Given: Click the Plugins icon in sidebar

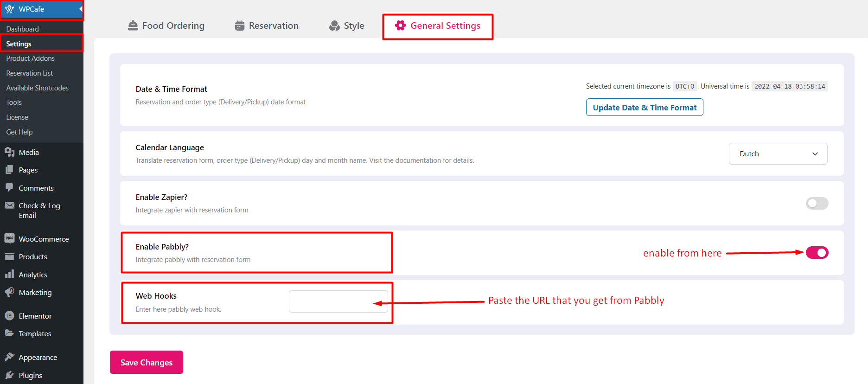Looking at the screenshot, I should coord(9,375).
